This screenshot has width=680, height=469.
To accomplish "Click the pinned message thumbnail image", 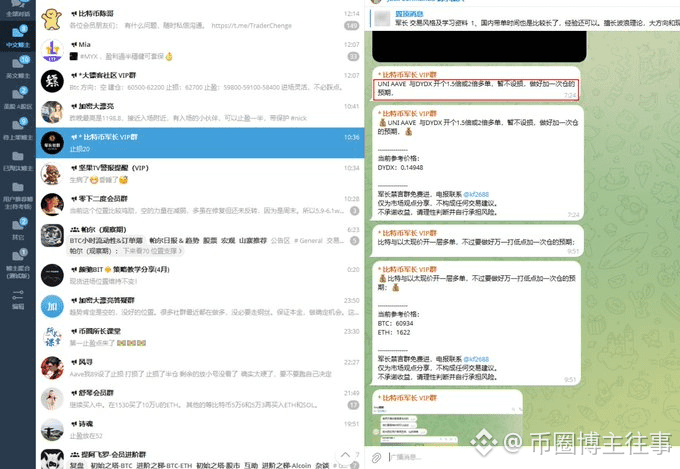I will 382,19.
